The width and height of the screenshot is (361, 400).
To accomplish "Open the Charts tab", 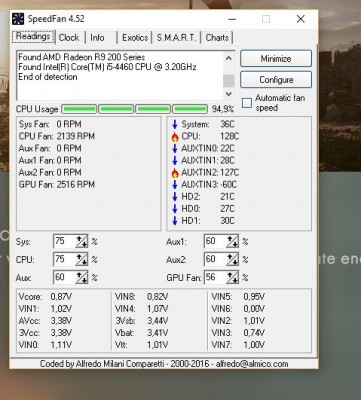I will pyautogui.click(x=217, y=38).
